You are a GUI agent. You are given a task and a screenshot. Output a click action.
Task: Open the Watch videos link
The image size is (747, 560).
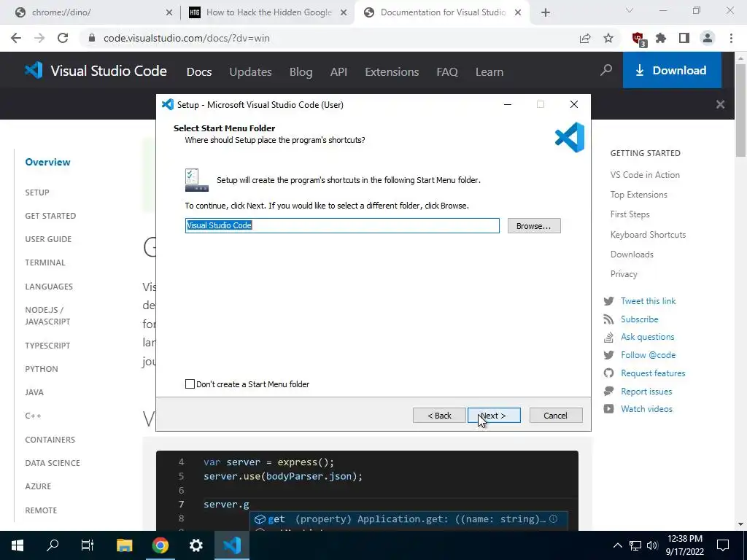[x=646, y=408]
